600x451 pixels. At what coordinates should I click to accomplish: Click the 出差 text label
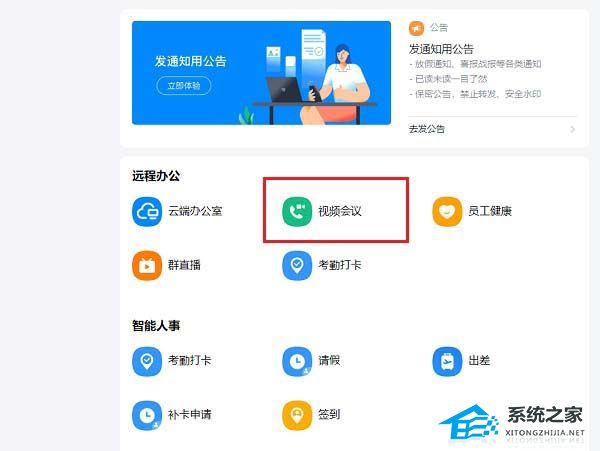(479, 361)
